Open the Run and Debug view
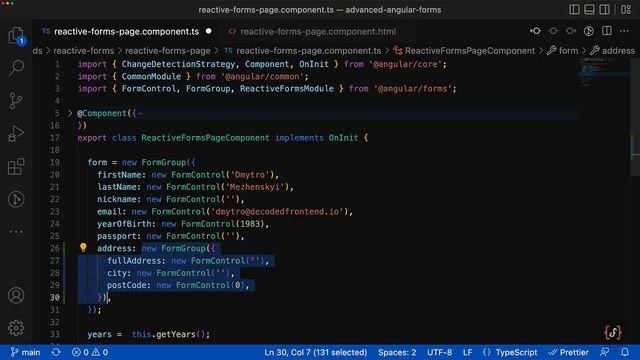 pyautogui.click(x=16, y=133)
